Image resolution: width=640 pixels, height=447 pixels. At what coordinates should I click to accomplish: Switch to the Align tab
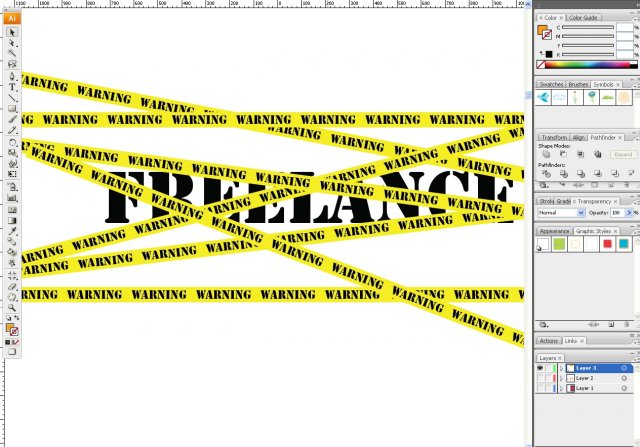[578, 138]
